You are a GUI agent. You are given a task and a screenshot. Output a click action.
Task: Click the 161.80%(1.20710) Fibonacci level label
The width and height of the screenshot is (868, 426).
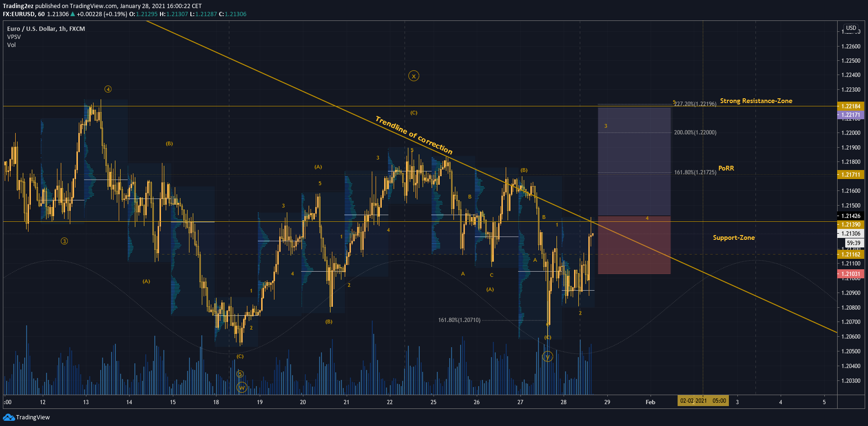(459, 320)
